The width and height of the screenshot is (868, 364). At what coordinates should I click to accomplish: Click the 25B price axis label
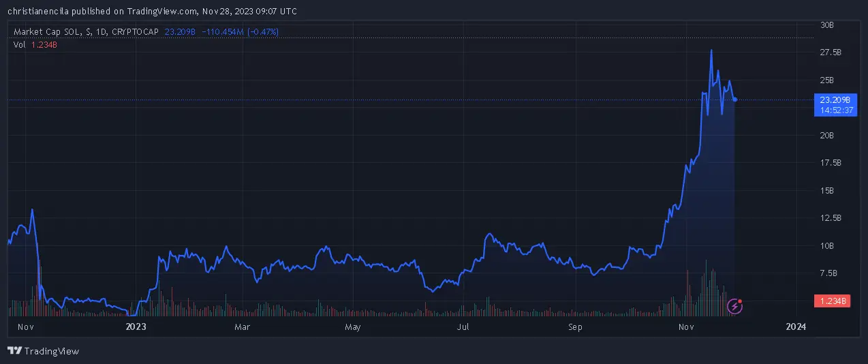827,80
